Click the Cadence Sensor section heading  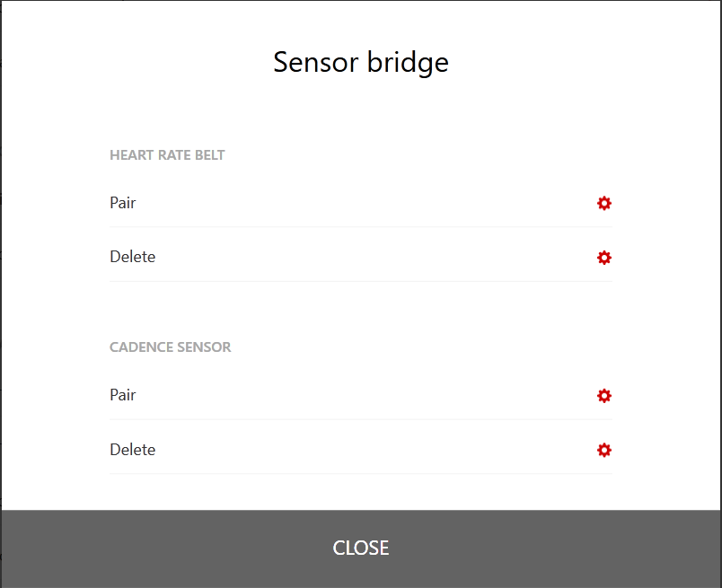tap(171, 347)
